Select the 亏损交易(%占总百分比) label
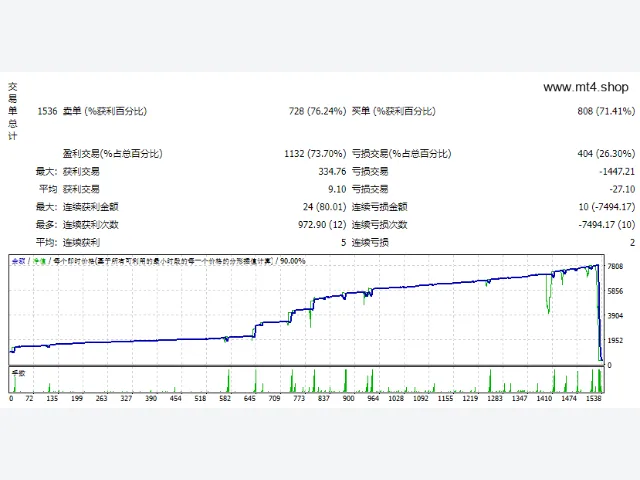This screenshot has width=640, height=480. (x=401, y=153)
